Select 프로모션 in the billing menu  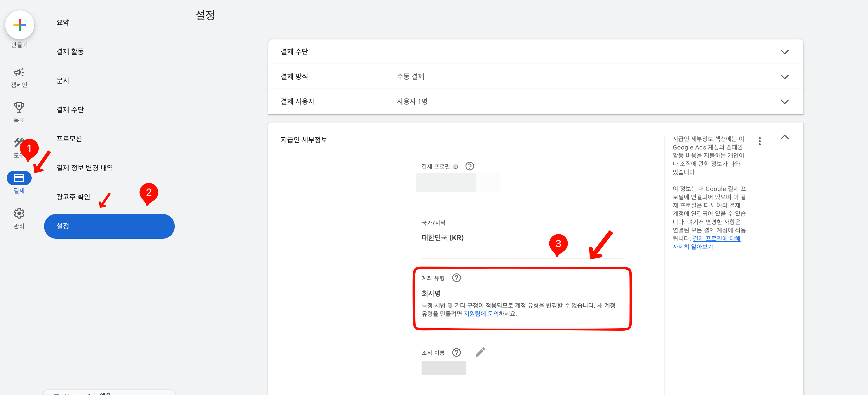click(x=69, y=139)
